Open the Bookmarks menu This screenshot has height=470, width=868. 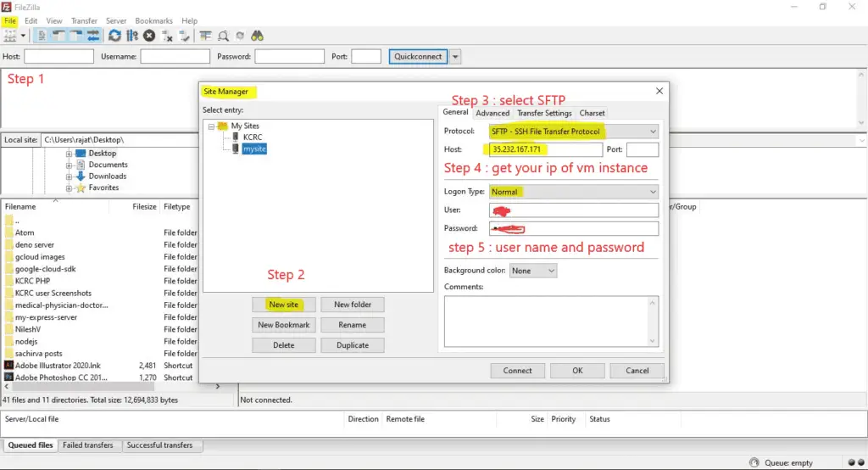[x=154, y=20]
